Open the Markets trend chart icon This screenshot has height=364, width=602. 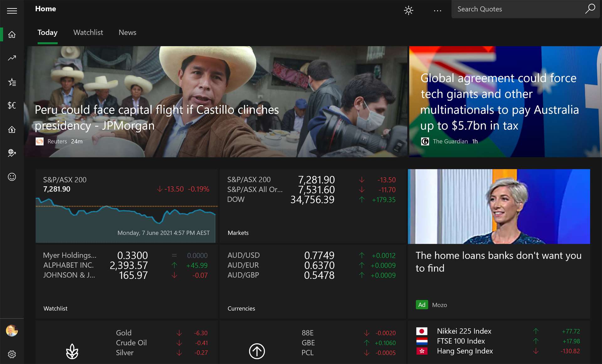point(12,58)
